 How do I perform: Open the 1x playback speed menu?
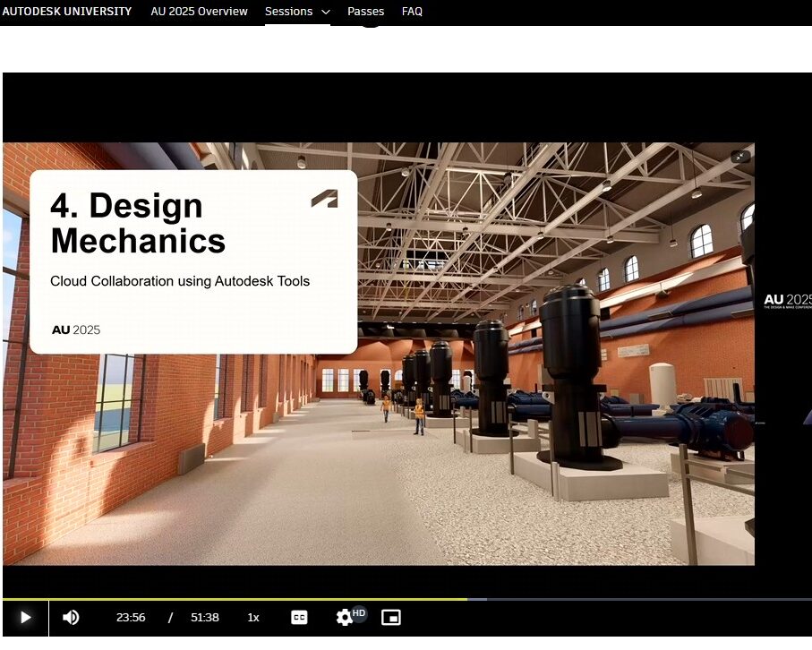[x=253, y=617]
